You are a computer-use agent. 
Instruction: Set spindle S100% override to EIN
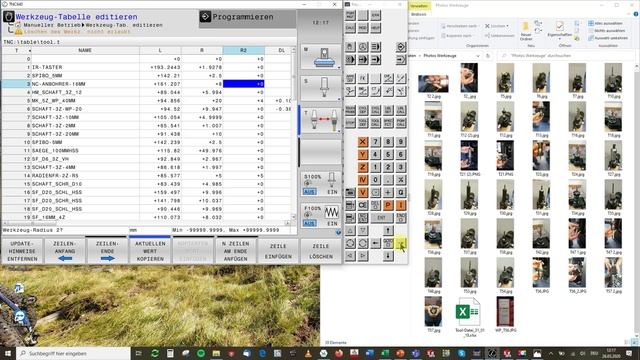click(332, 192)
